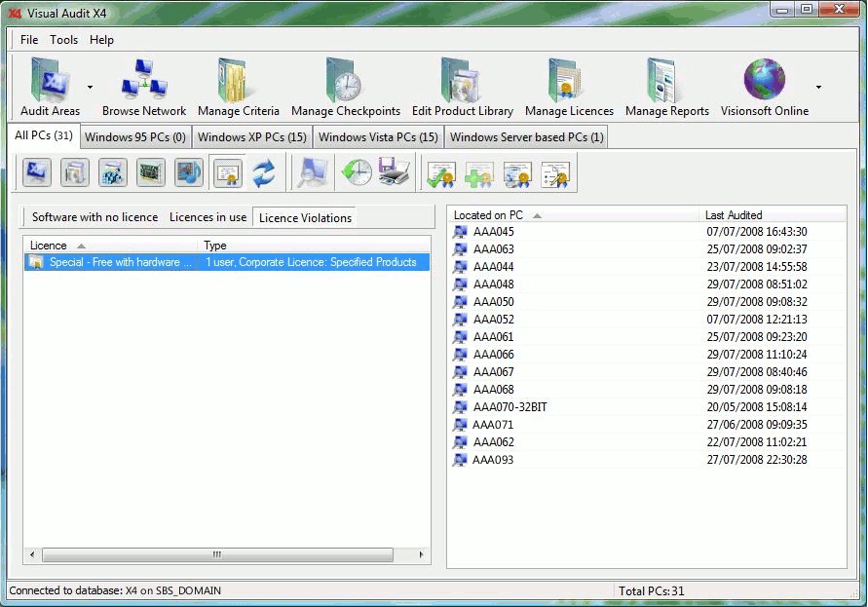Select PC AAA048
This screenshot has width=868, height=607.
493,285
